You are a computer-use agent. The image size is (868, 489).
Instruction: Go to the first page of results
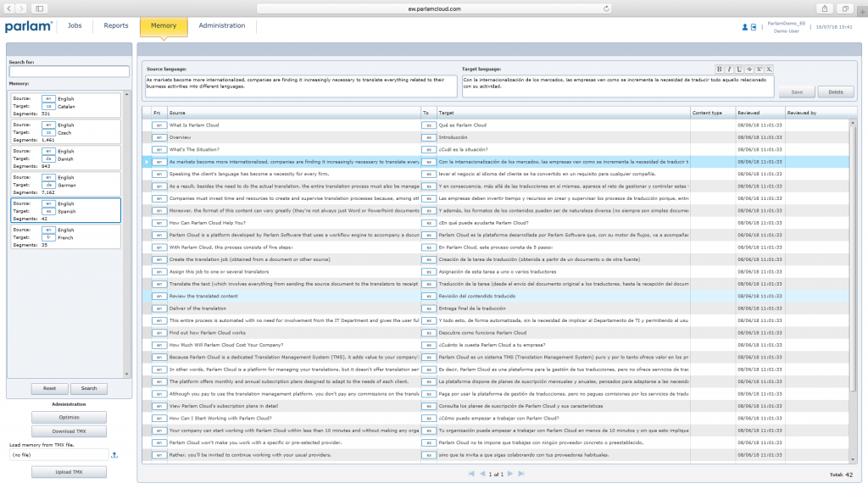point(471,474)
